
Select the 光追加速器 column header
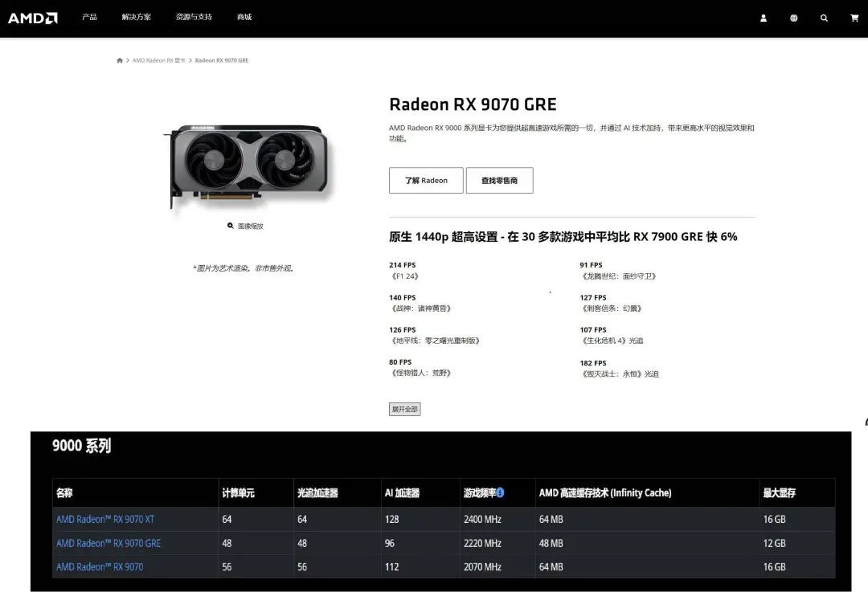(x=317, y=493)
